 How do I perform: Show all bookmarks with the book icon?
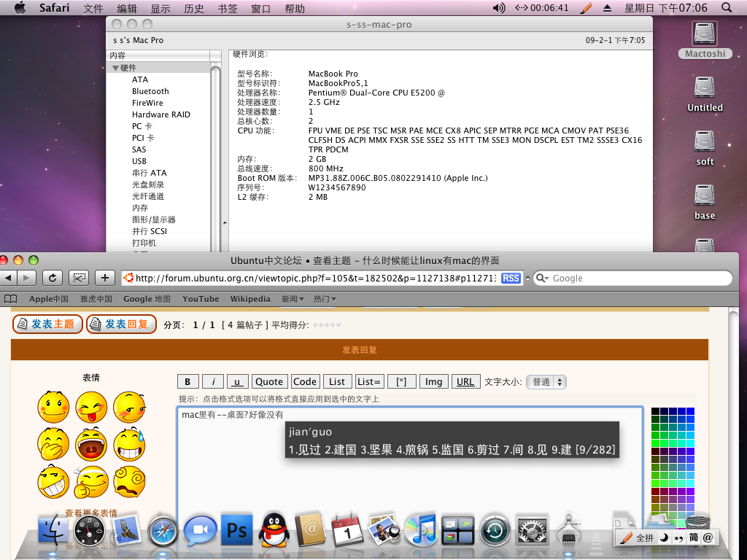pyautogui.click(x=10, y=299)
